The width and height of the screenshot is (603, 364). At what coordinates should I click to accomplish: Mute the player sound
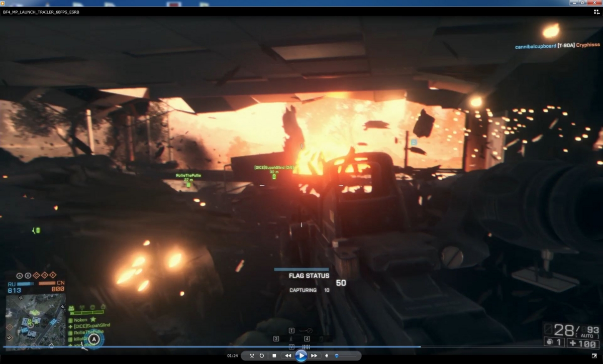pos(327,355)
